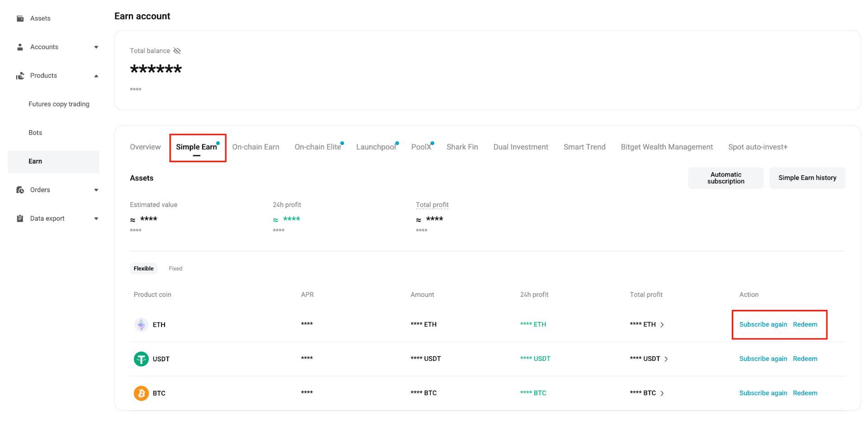Open Futures copy trading in sidebar

point(59,104)
